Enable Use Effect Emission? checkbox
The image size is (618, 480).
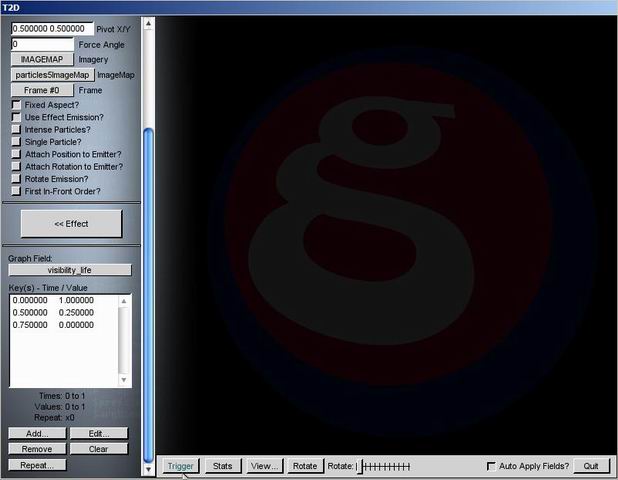click(x=16, y=117)
